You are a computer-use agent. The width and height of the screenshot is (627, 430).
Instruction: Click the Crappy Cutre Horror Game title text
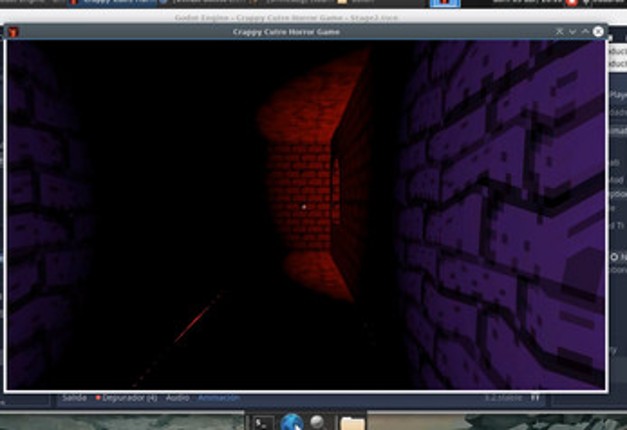[x=286, y=32]
